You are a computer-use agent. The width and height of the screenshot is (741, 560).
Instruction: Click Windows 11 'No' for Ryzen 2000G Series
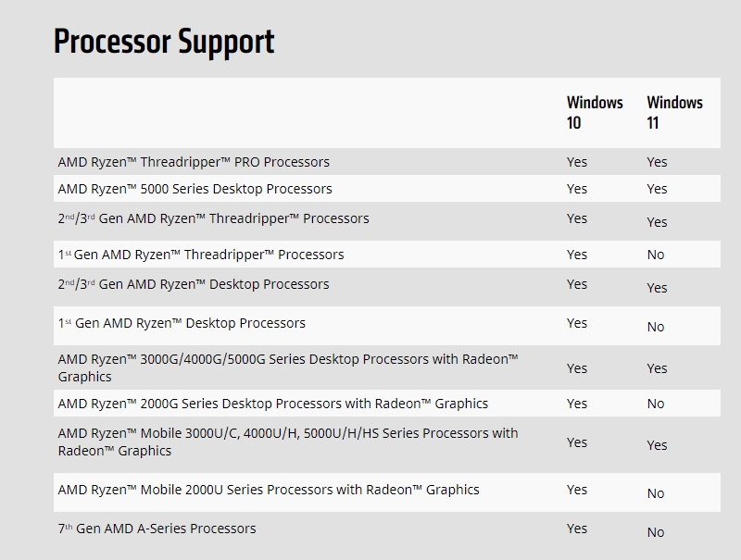click(x=656, y=404)
